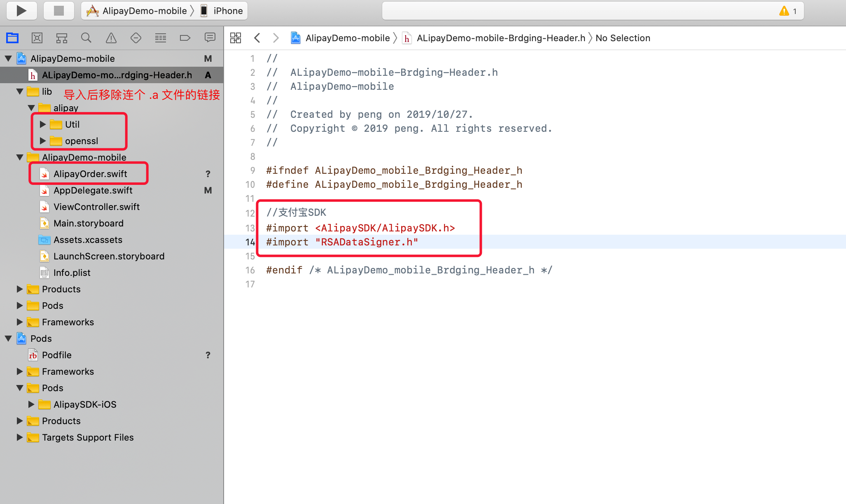Click the yellow warning indicator in status bar
This screenshot has height=504, width=846.
[x=784, y=11]
